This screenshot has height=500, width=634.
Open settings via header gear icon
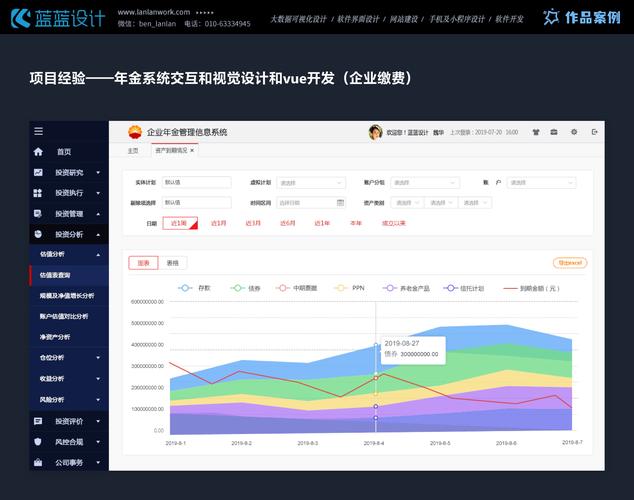tap(574, 132)
